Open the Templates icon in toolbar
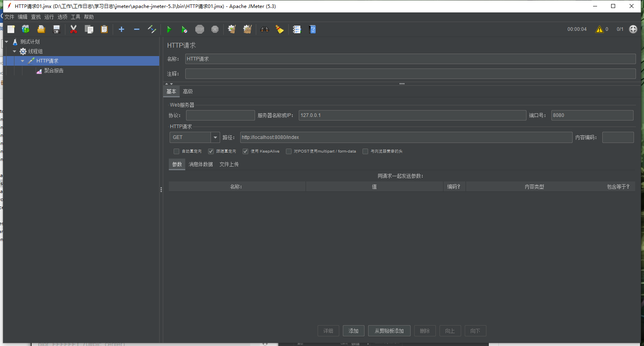The image size is (644, 346). coord(26,29)
